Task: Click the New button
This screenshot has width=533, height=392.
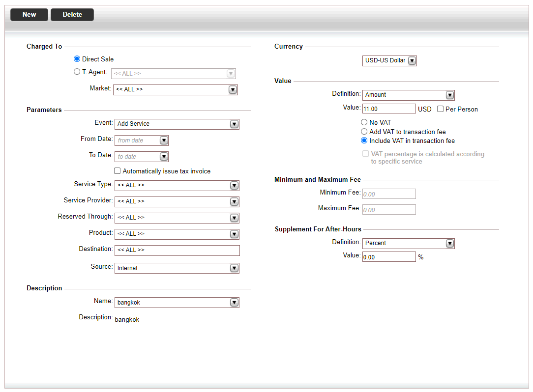Action: coord(29,15)
